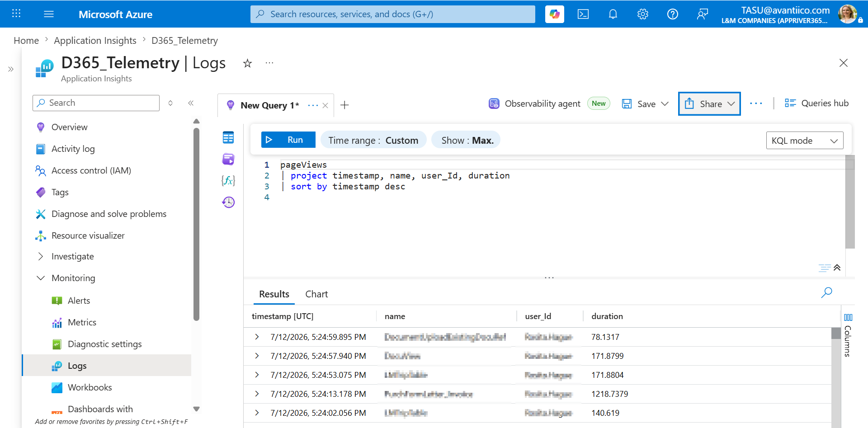Viewport: 868px width, 428px height.
Task: Open Alerts in the left menu
Action: (79, 301)
